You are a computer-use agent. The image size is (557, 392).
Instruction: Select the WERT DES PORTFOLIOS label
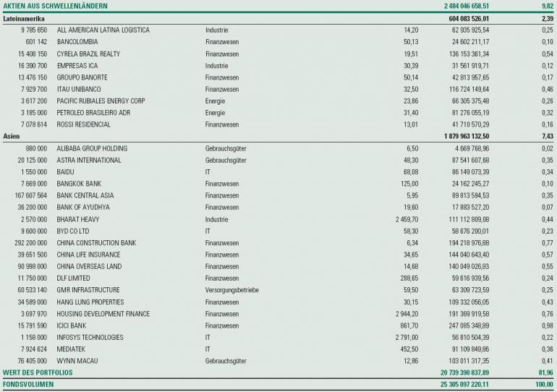(38, 372)
